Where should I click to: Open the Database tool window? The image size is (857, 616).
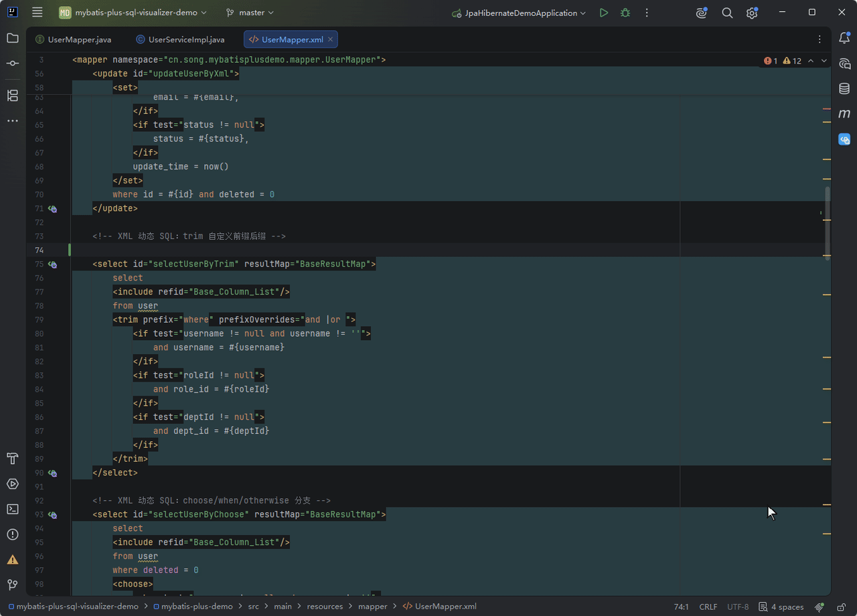845,89
